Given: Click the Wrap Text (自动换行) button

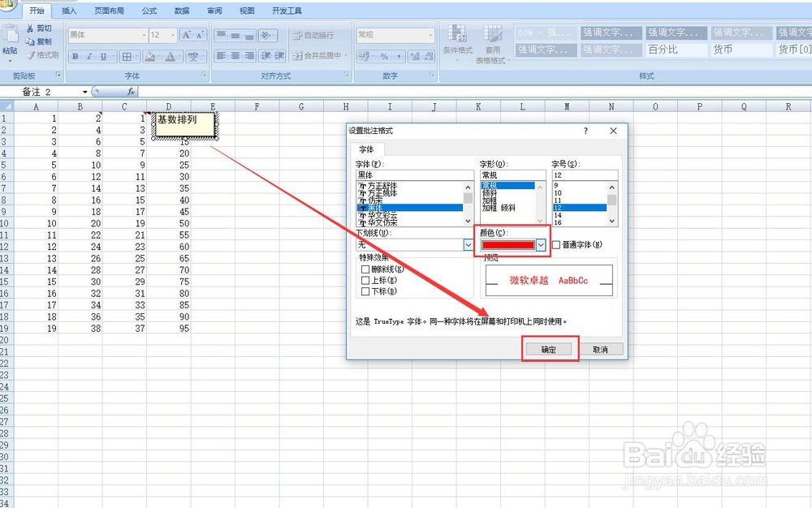Looking at the screenshot, I should click(x=313, y=35).
